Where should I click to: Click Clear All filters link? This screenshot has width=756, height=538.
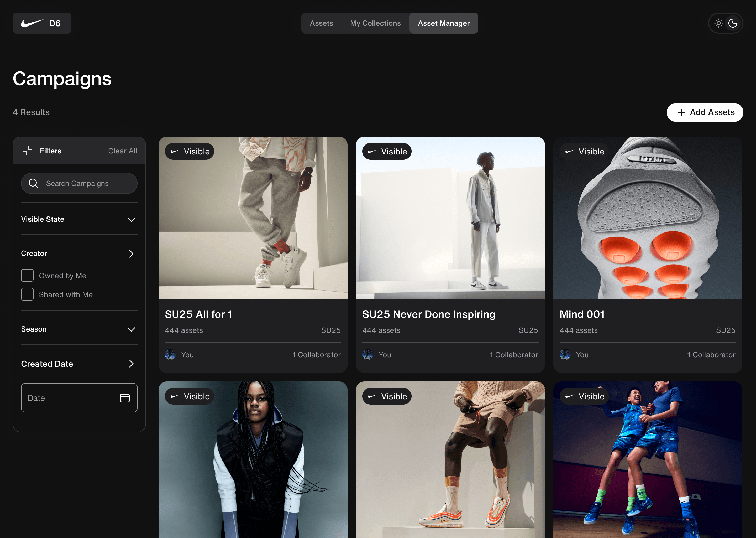click(123, 151)
